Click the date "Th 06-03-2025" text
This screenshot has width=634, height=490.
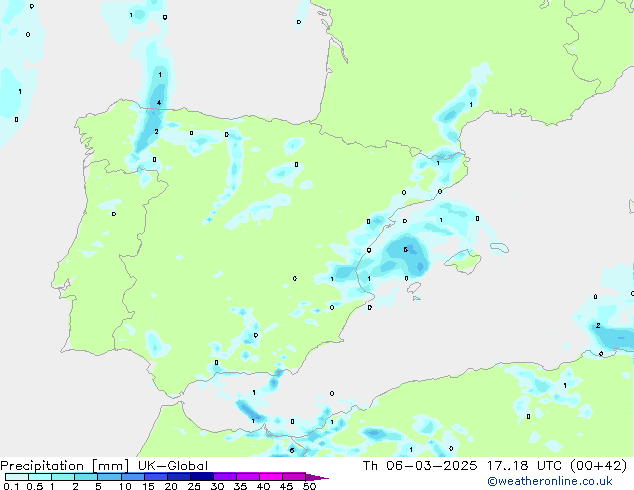pos(420,466)
